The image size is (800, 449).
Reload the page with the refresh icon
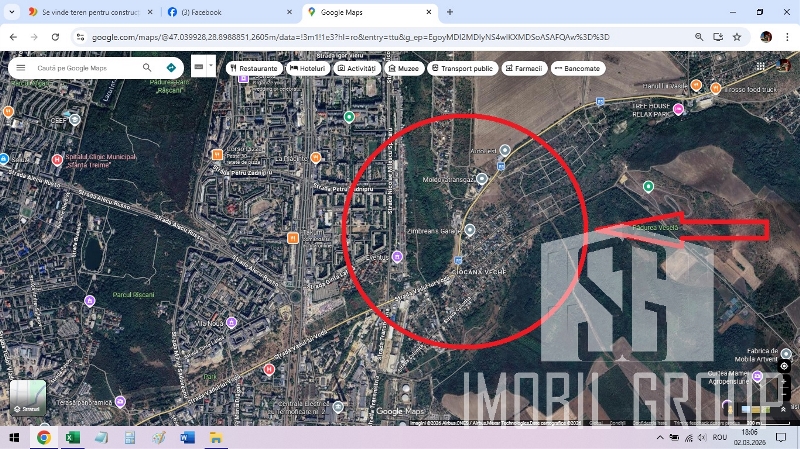coord(55,37)
